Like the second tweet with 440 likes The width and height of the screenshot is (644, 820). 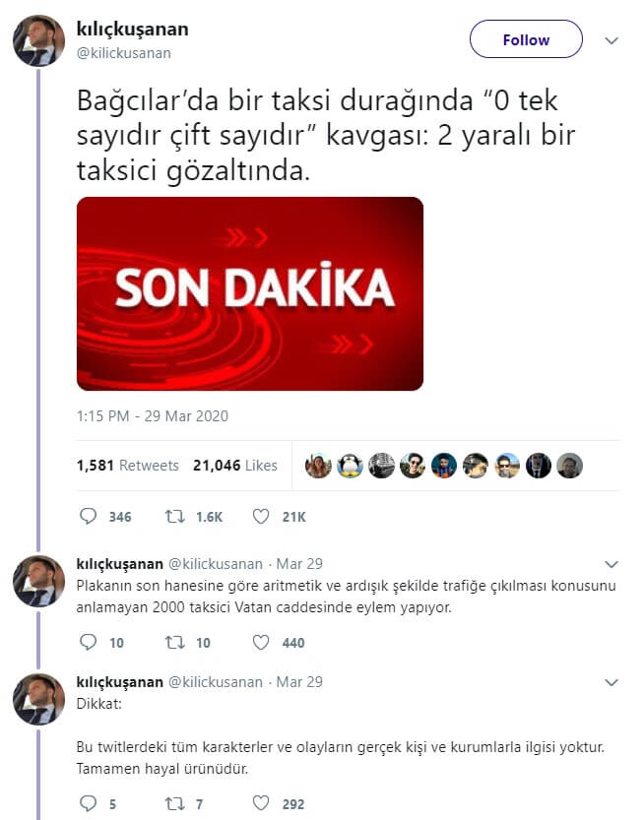261,642
